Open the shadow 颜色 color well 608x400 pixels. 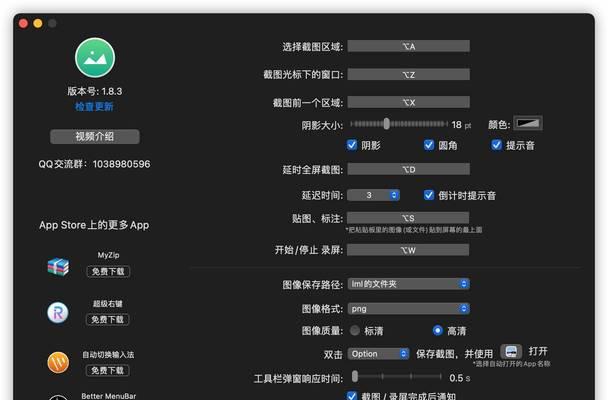(x=528, y=124)
